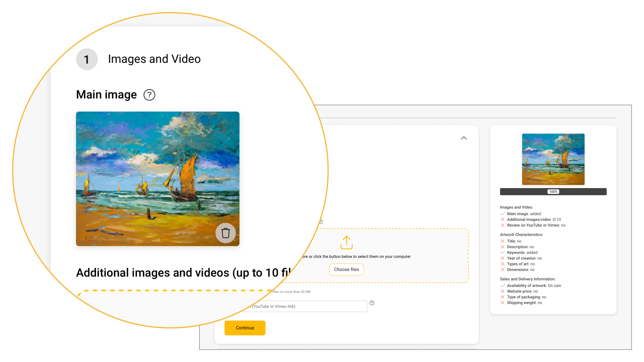Open the Main image help tooltip
Screen dimensions: 644x362
(149, 95)
